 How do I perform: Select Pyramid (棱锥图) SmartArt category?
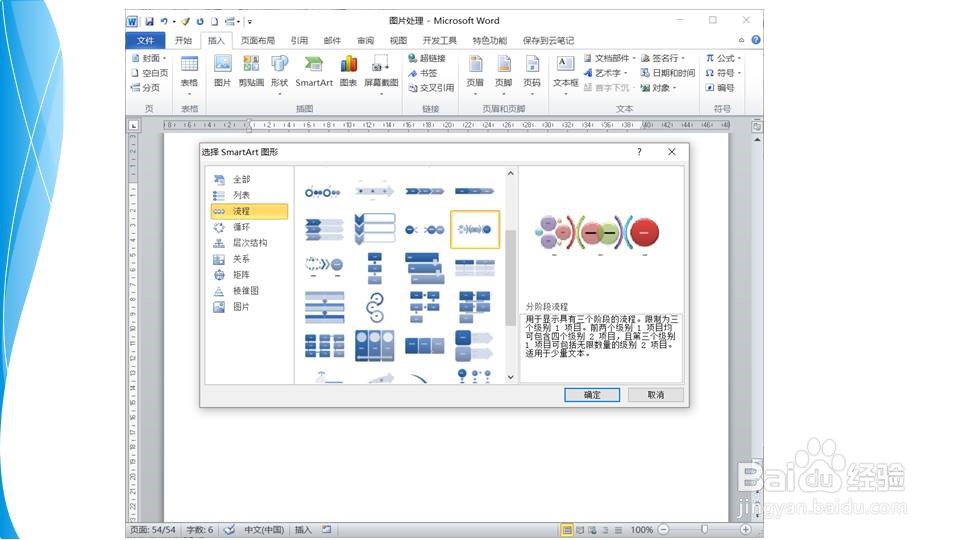249,291
